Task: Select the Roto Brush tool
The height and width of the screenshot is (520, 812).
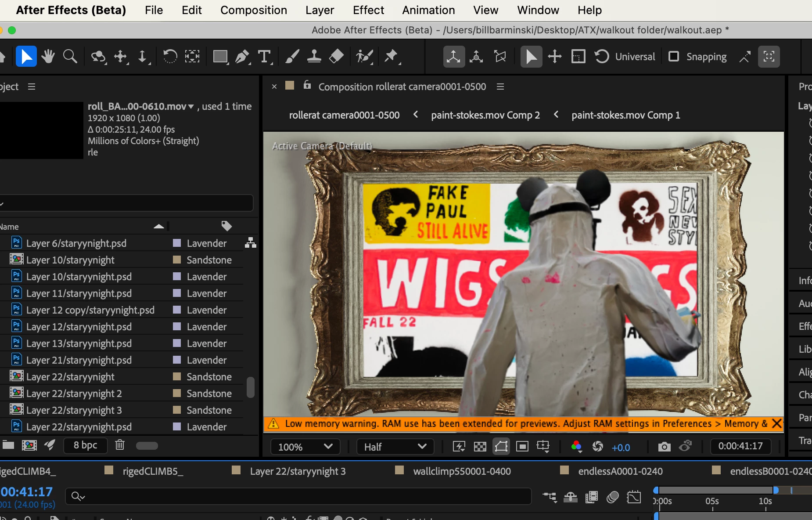Action: 364,57
